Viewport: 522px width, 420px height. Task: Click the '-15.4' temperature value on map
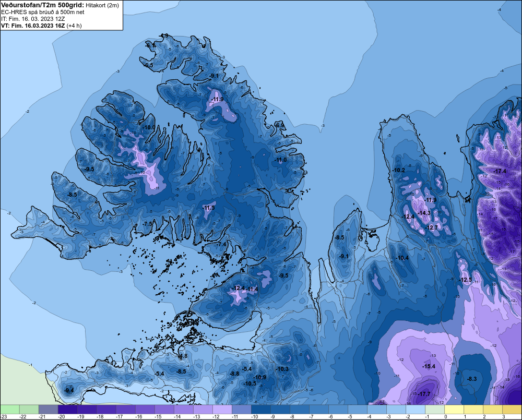pos(429,366)
